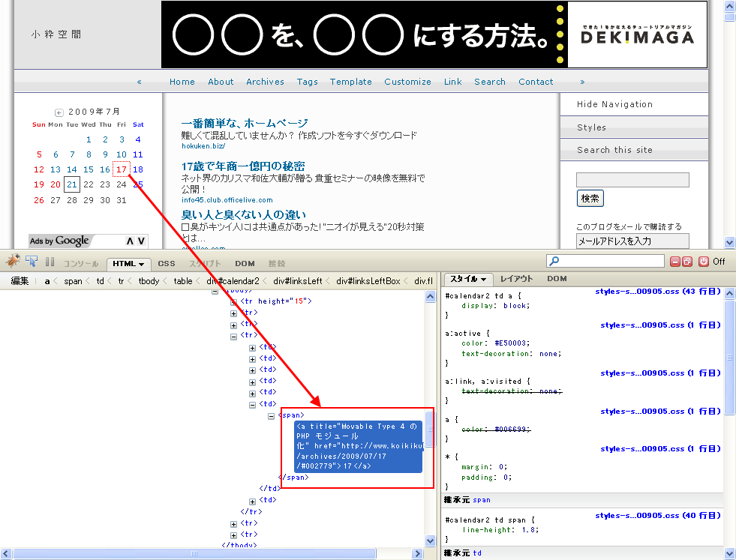This screenshot has width=736, height=560.
Task: Click the HTML panel horizontal scrollbar thumb
Action: pyautogui.click(x=194, y=554)
